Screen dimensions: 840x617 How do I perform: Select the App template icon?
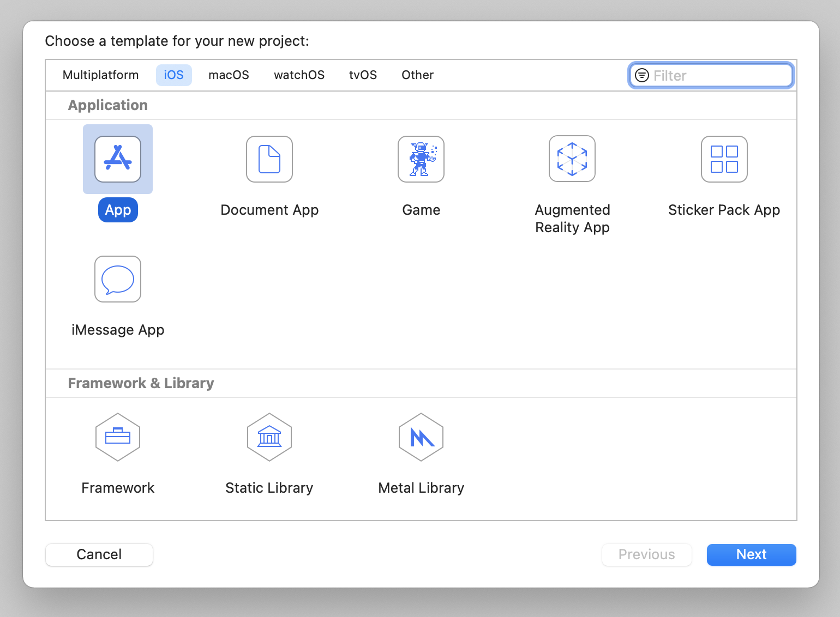[x=118, y=159]
